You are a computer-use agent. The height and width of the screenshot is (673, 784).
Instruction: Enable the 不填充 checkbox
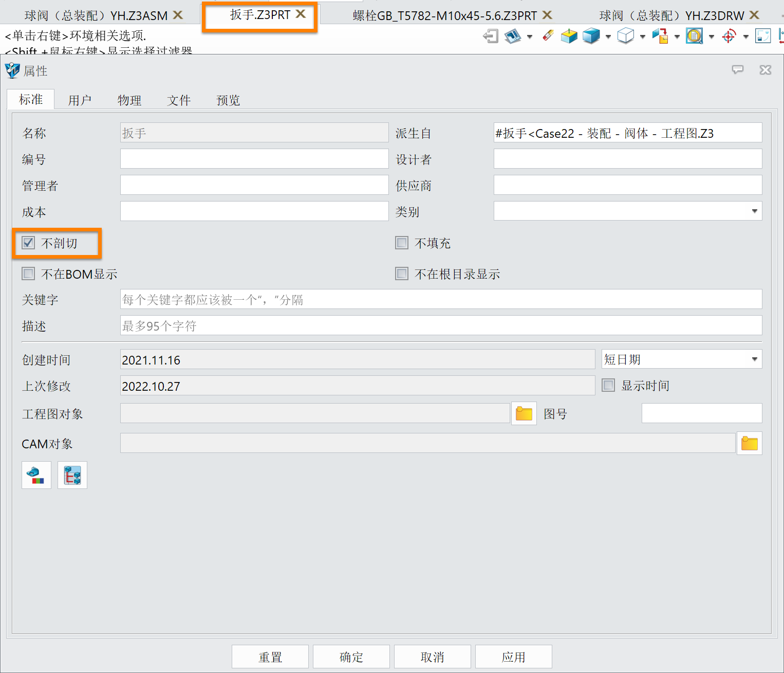point(402,243)
